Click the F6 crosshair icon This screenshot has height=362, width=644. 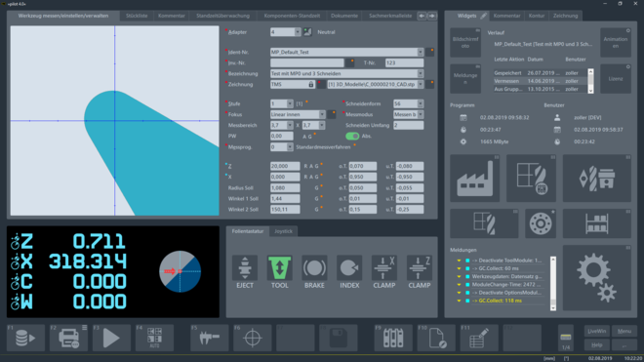coord(252,338)
